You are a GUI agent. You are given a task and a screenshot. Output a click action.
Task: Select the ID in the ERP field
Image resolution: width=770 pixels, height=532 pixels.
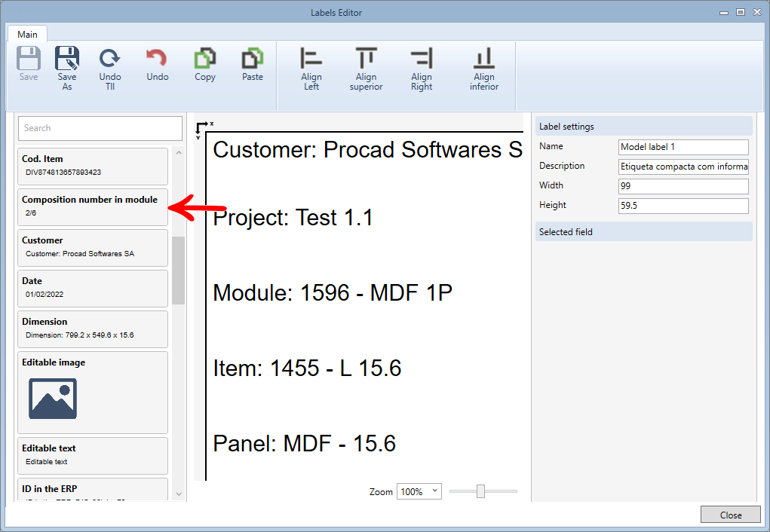(x=93, y=490)
